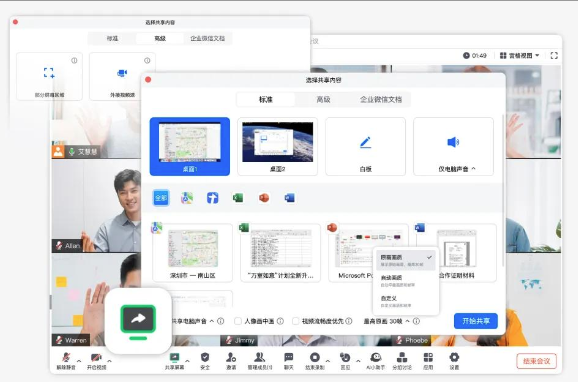Click the interaction icon beside the recording button
Image resolution: width=578 pixels, height=382 pixels.
point(345,357)
